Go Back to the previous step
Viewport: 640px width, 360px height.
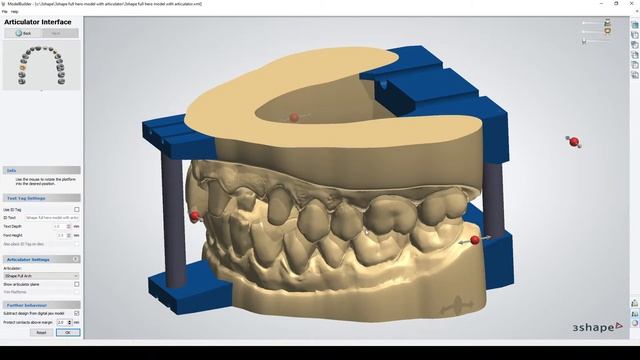tap(23, 33)
